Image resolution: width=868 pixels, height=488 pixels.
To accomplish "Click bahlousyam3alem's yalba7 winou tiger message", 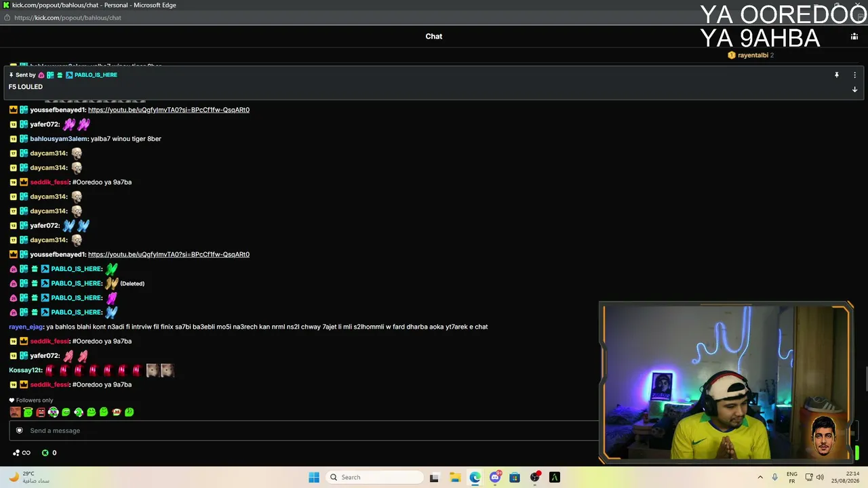I will [x=126, y=139].
